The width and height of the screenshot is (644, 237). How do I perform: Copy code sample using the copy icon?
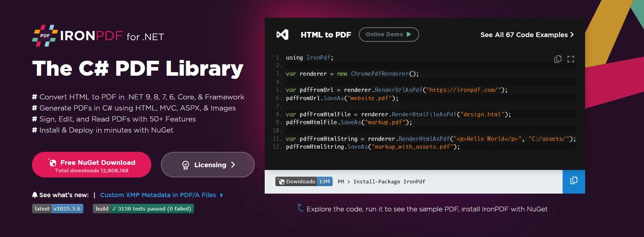coord(558,59)
